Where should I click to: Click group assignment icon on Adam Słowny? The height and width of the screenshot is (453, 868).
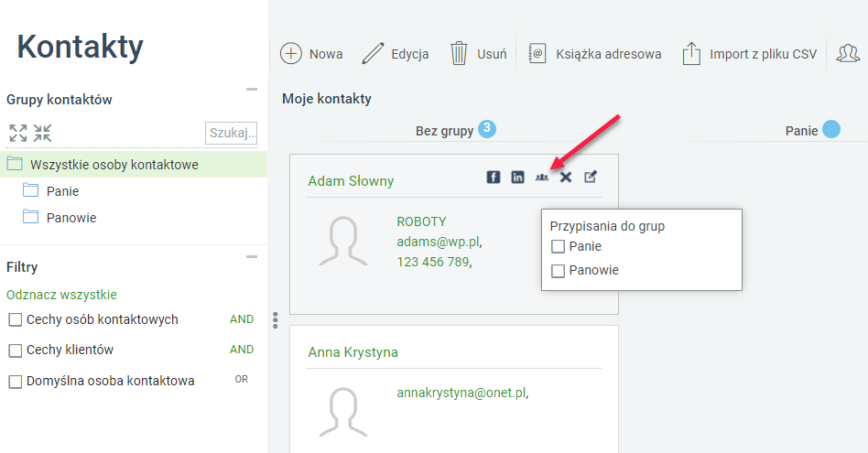pos(542,178)
